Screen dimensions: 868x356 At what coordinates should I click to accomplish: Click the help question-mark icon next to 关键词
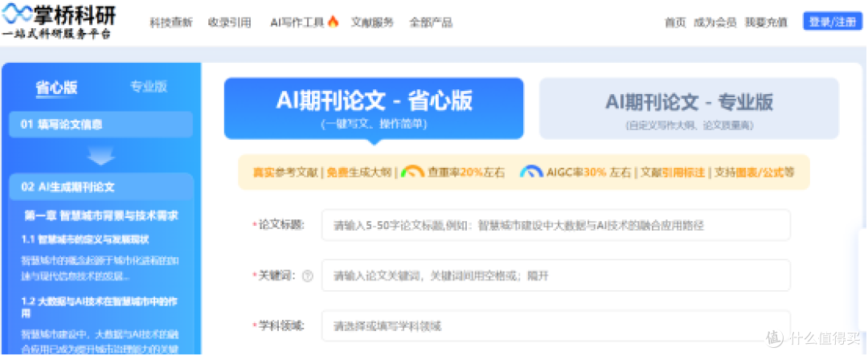pos(308,276)
